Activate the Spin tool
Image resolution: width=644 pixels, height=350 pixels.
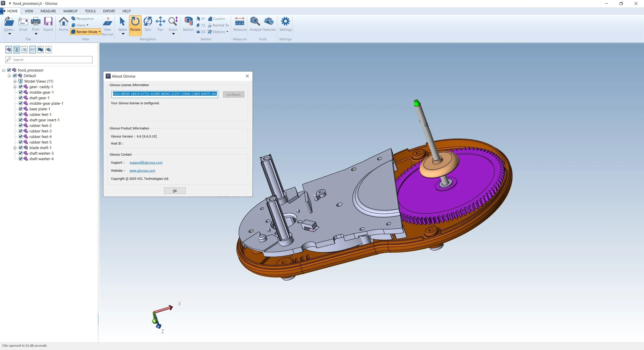point(148,24)
